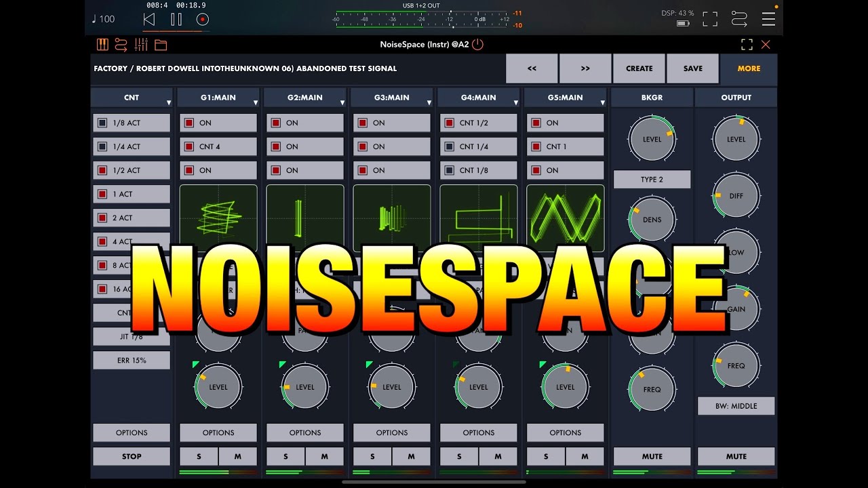The image size is (868, 488).
Task: Select the G1 waveform display thumbnail
Action: point(218,218)
